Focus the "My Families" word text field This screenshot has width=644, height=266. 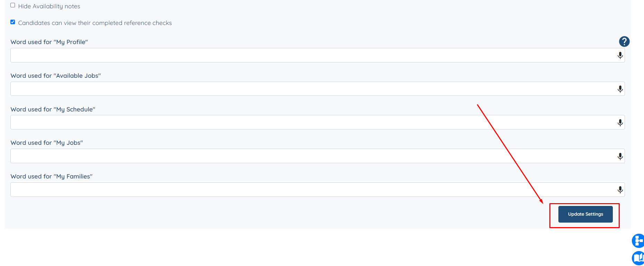312,190
